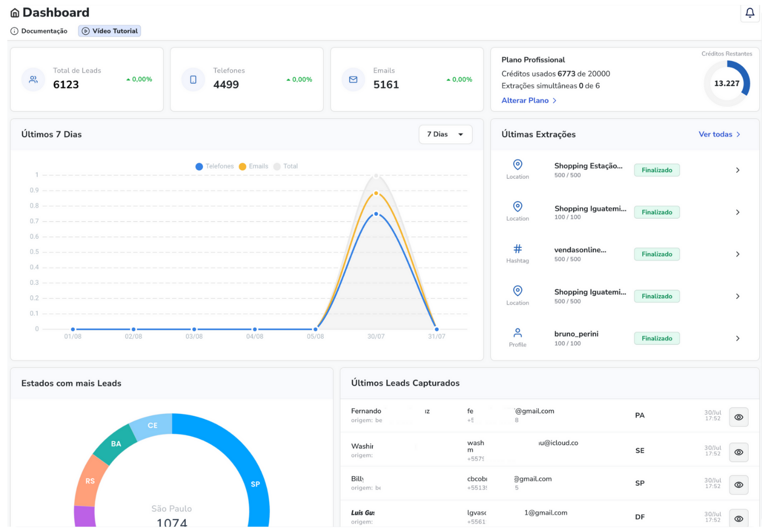Select the SP segment in donut chart
Viewport: 769px width, 532px height.
pos(255,484)
